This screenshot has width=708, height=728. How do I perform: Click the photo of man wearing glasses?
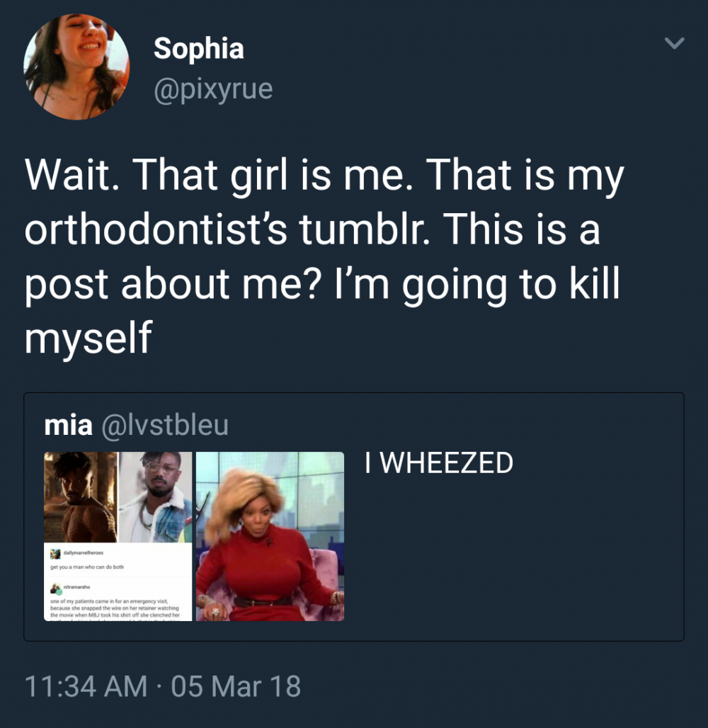point(155,497)
